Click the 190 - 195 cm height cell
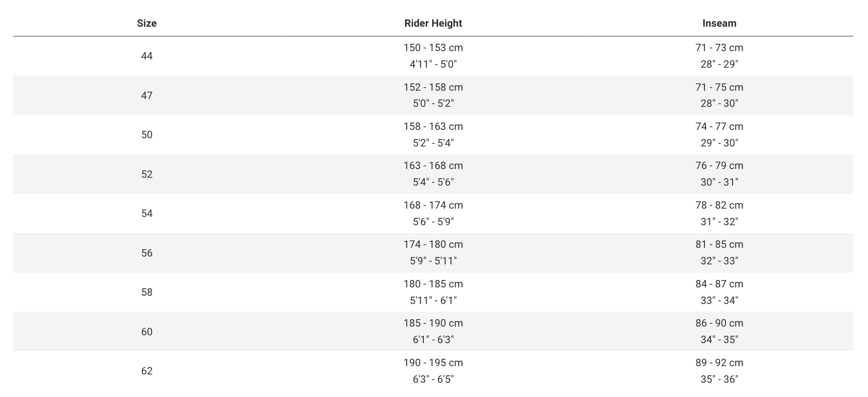This screenshot has height=397, width=868. point(433,363)
